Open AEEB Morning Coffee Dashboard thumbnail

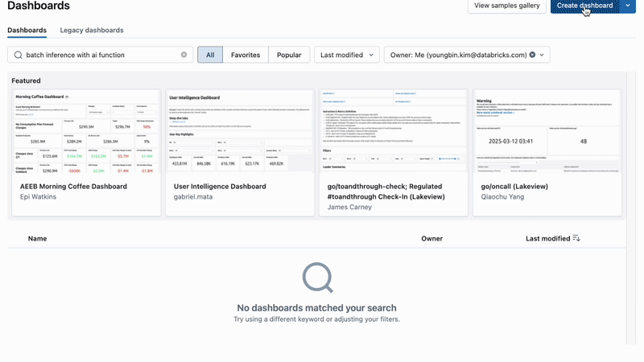coord(86,131)
